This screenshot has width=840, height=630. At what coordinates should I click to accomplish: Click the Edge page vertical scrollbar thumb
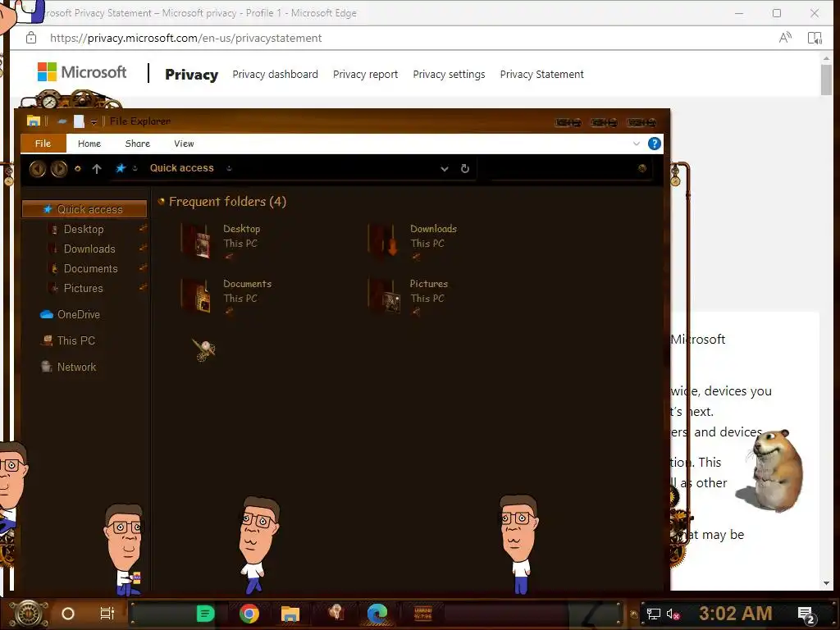tap(826, 79)
